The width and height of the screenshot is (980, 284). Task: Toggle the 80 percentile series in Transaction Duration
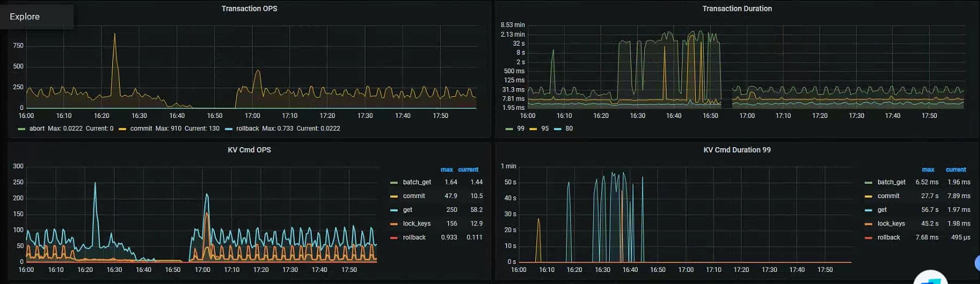click(569, 129)
